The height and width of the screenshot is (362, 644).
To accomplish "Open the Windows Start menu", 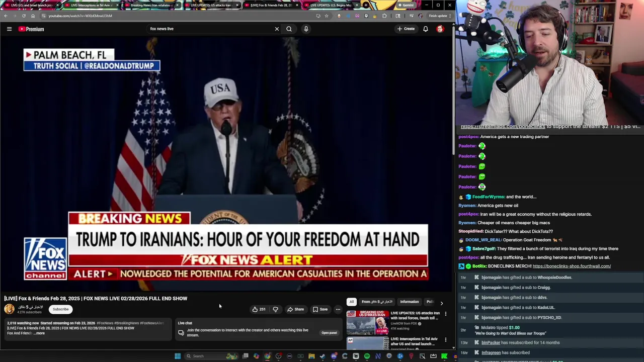I will [x=177, y=356].
